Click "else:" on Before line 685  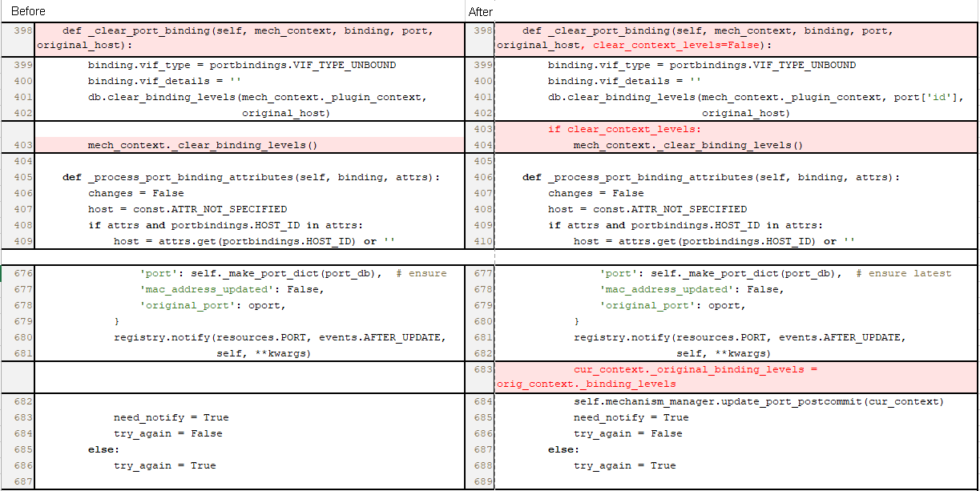pos(104,449)
